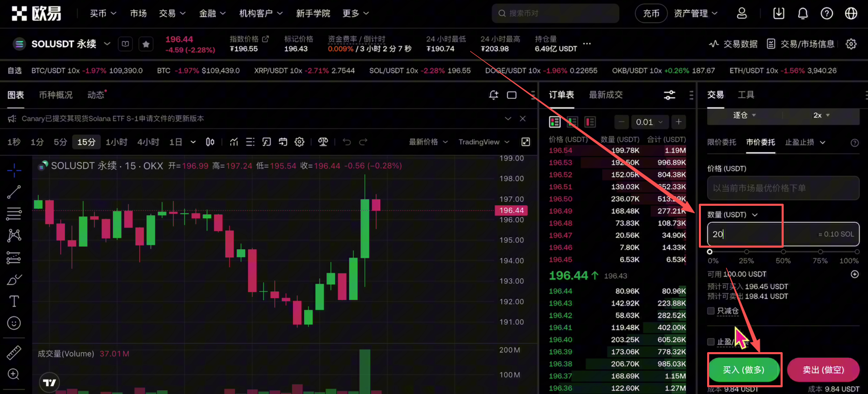868x394 pixels.
Task: Set the amount slider to 50%
Action: [783, 252]
